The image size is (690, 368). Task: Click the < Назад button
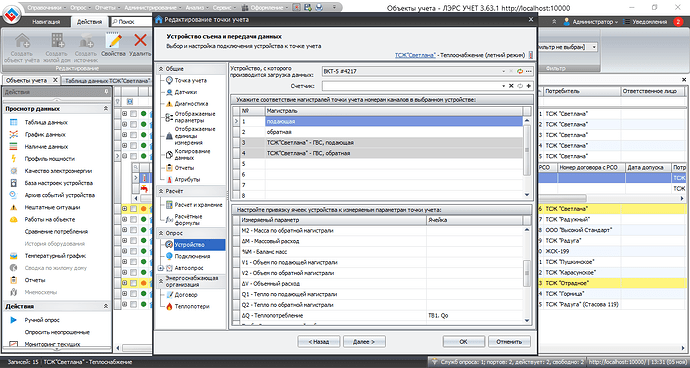pos(319,341)
